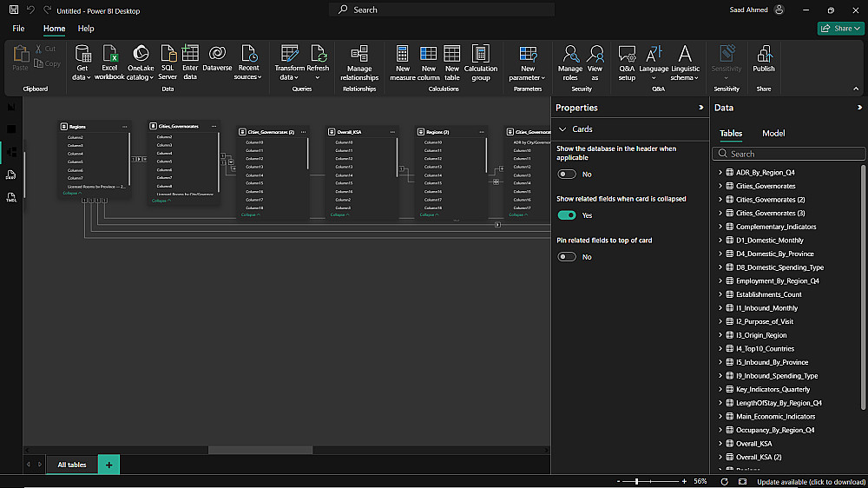Open the DAX query view in sidebar
The width and height of the screenshot is (868, 488).
click(11, 175)
